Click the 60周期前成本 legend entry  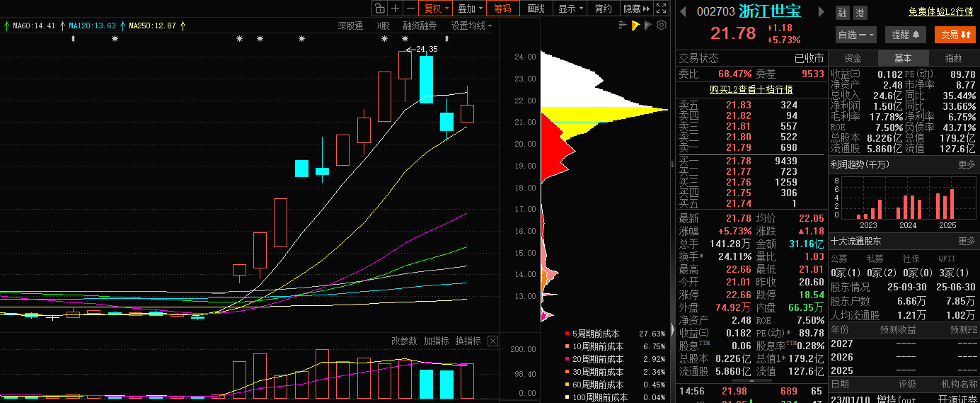(x=614, y=385)
